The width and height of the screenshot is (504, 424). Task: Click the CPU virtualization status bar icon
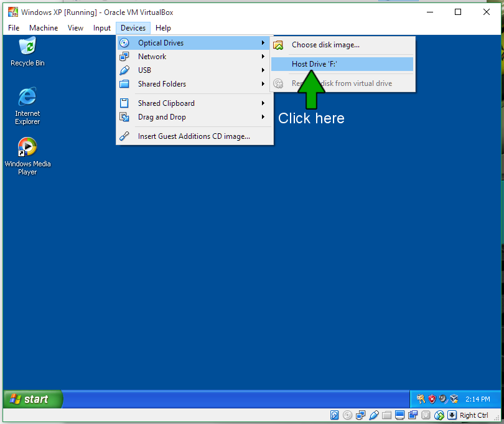tap(426, 415)
